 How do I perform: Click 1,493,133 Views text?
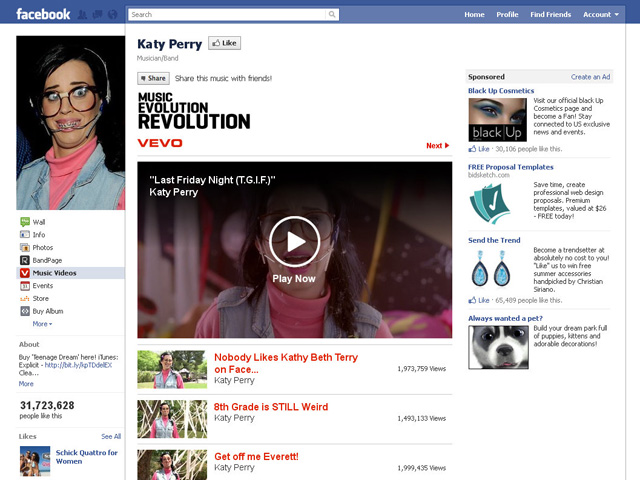[422, 418]
